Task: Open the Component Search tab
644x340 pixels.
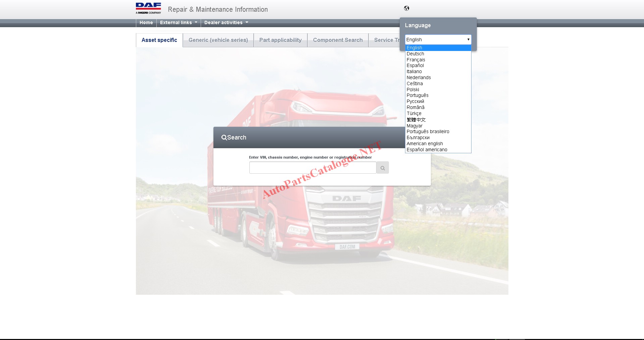Action: click(338, 40)
